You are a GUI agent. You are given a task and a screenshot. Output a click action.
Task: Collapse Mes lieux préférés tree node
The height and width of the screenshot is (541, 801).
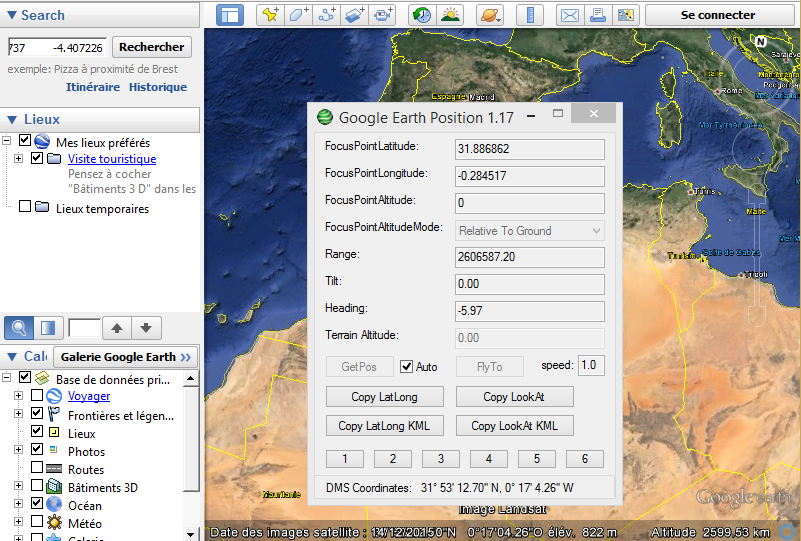pyautogui.click(x=6, y=140)
